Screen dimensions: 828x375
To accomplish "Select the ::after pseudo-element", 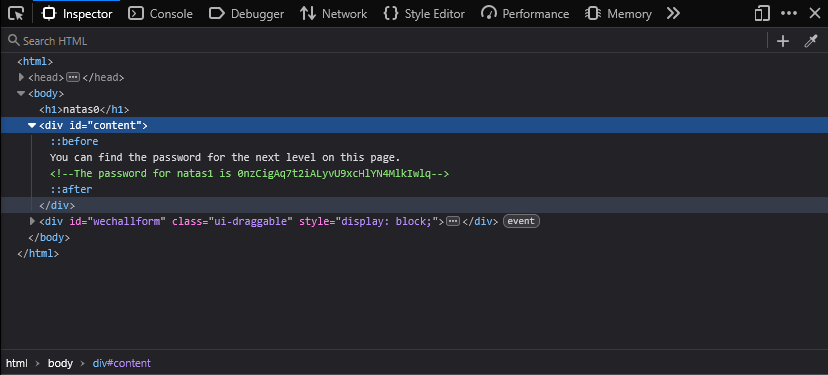I will 71,189.
